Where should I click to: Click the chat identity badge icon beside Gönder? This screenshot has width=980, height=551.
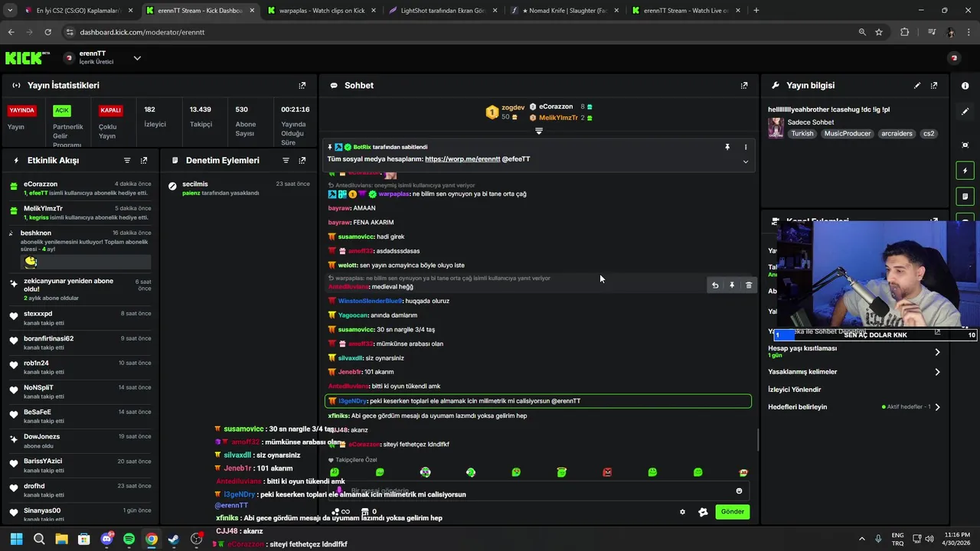click(703, 512)
